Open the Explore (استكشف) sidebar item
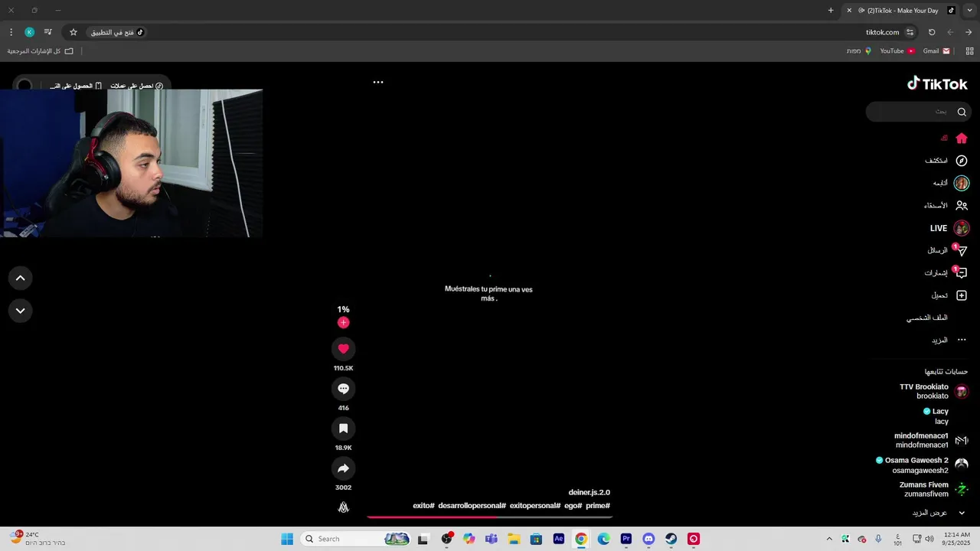Image resolution: width=980 pixels, height=551 pixels. click(946, 161)
